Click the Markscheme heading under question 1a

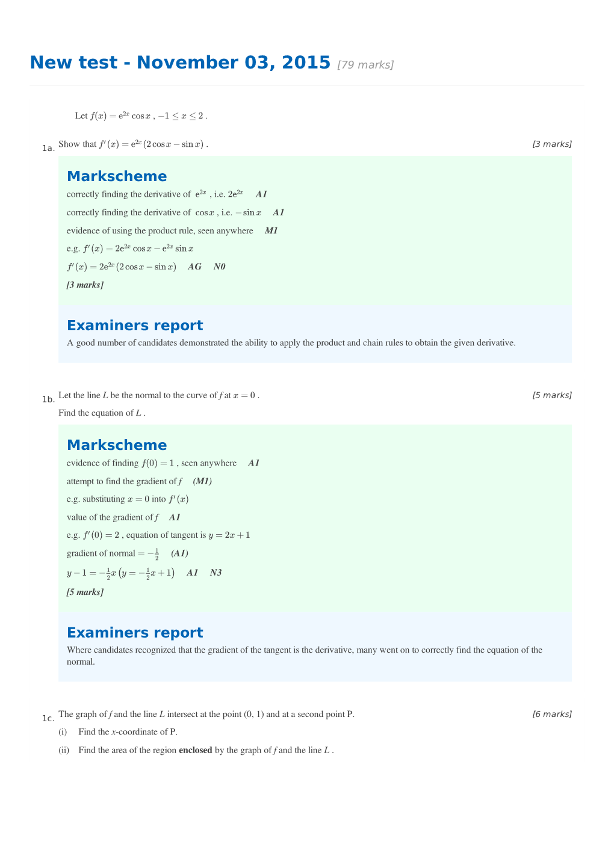(x=117, y=176)
